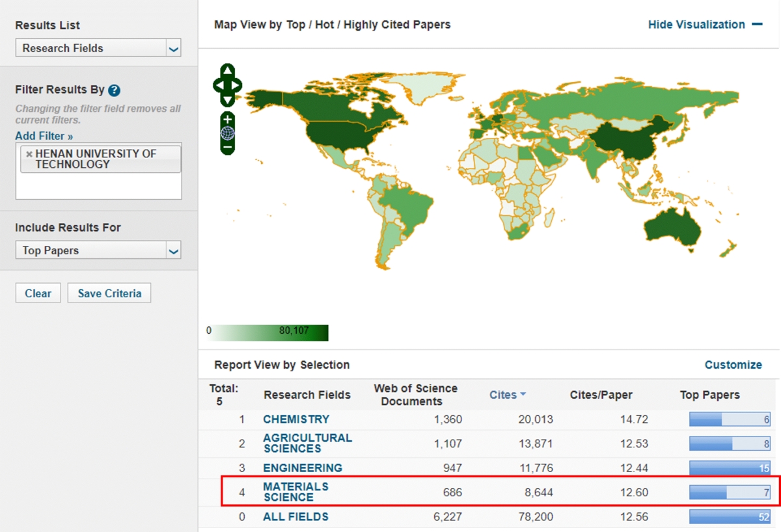Image resolution: width=781 pixels, height=532 pixels.
Task: Click in the filter input box
Action: [98, 187]
